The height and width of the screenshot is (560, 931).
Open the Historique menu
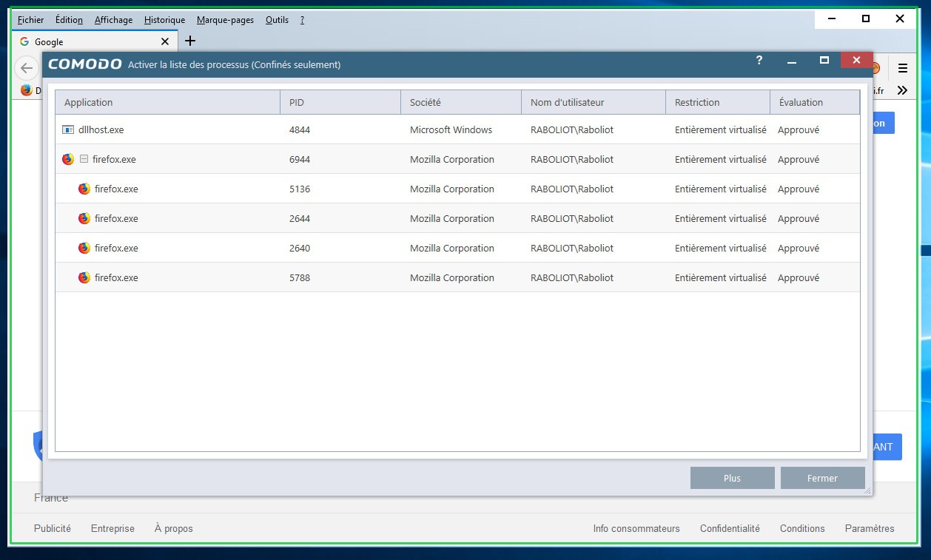point(164,20)
